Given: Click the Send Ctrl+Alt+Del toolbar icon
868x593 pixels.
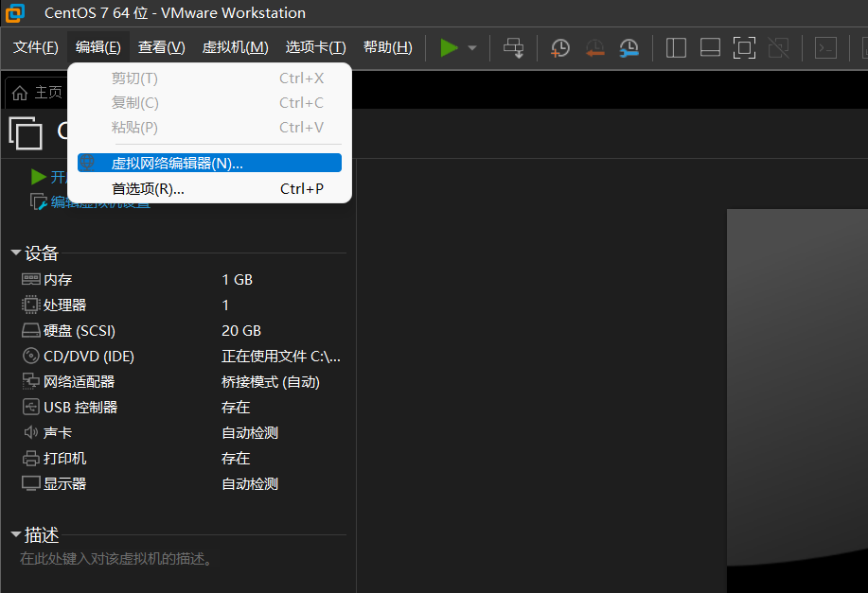Looking at the screenshot, I should click(514, 47).
